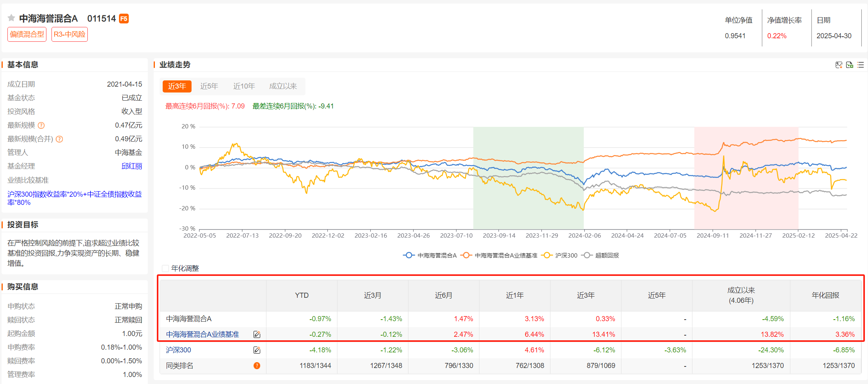Switch to the 成立以来 tab

pyautogui.click(x=283, y=86)
